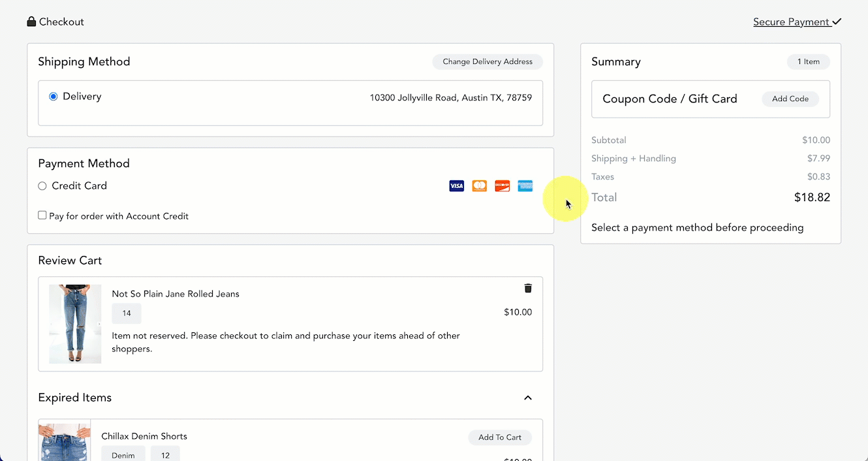Click the Mastercard icon

[x=479, y=186]
